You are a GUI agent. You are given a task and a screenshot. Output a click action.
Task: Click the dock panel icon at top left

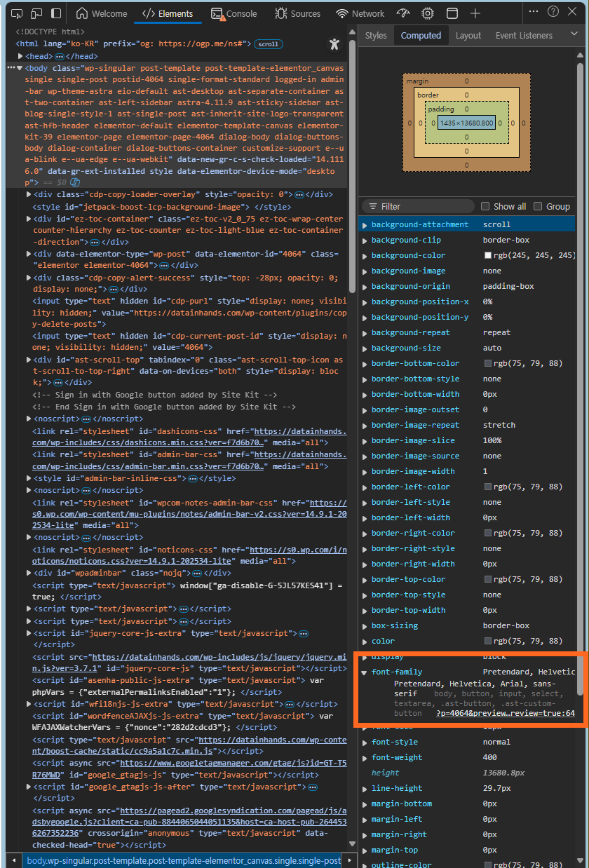point(57,13)
